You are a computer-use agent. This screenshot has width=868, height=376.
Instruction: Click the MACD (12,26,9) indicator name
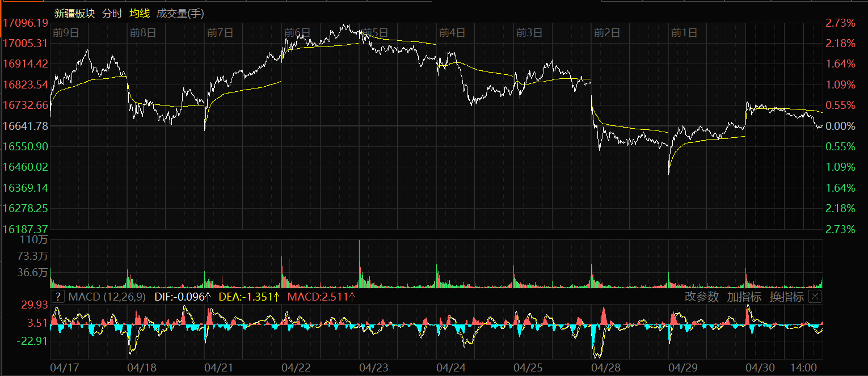click(x=107, y=297)
